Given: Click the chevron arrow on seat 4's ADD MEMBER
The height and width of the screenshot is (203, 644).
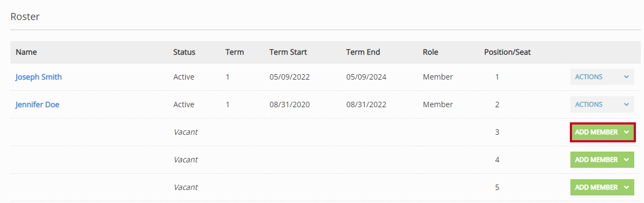Looking at the screenshot, I should (x=626, y=160).
